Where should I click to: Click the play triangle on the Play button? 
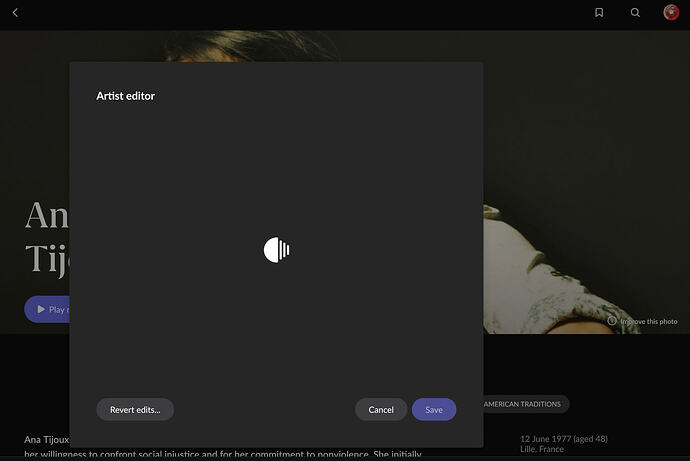[41, 309]
